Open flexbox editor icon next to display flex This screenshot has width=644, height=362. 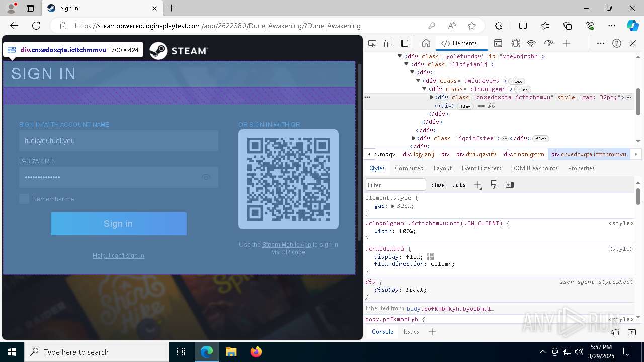click(x=430, y=257)
